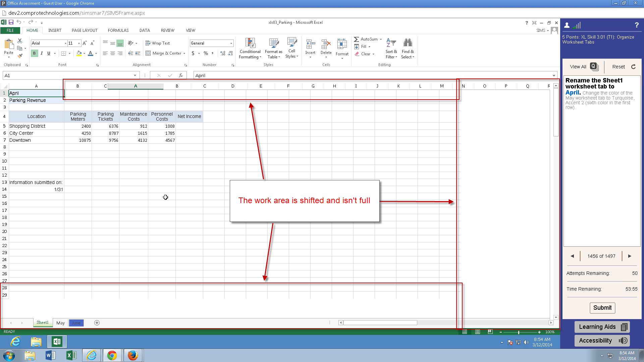Open the PAGE LAYOUT ribbon tab
644x362 pixels.
85,30
